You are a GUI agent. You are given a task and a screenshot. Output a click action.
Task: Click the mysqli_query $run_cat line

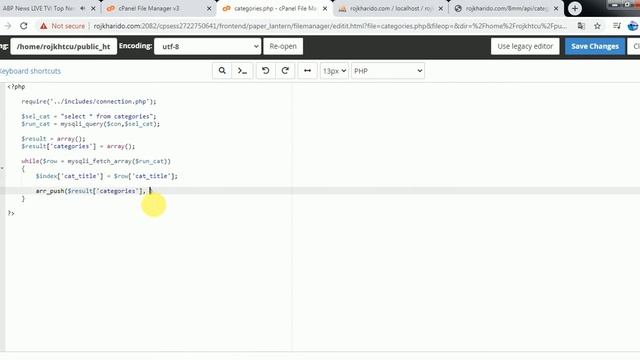[x=91, y=124]
